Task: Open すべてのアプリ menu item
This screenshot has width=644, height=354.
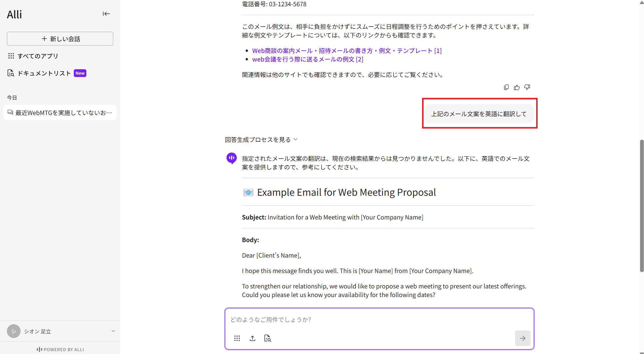Action: (38, 56)
